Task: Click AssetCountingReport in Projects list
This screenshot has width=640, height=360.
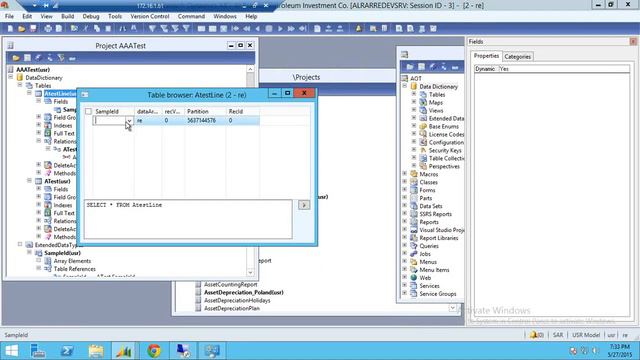Action: [x=231, y=284]
